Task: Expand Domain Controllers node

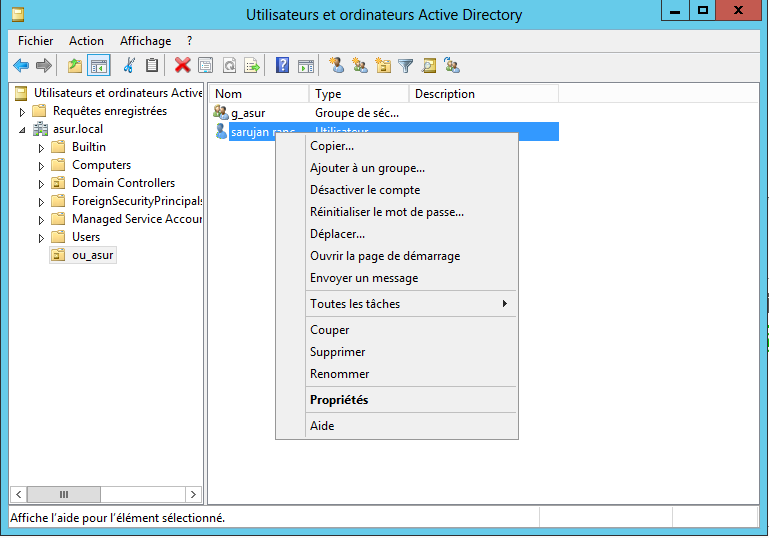Action: pyautogui.click(x=41, y=184)
